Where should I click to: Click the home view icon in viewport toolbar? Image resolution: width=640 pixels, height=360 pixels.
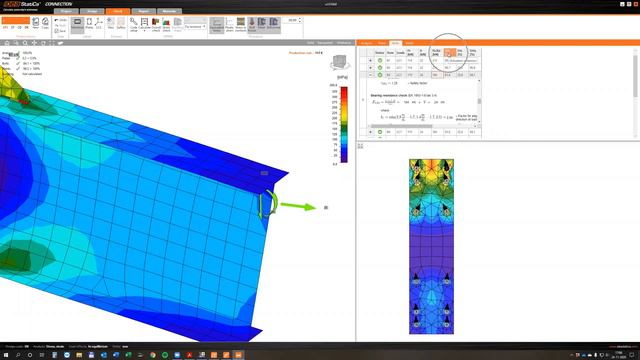7,43
